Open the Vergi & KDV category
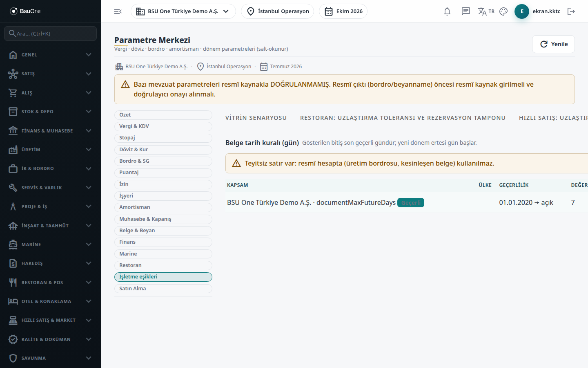 pos(163,126)
